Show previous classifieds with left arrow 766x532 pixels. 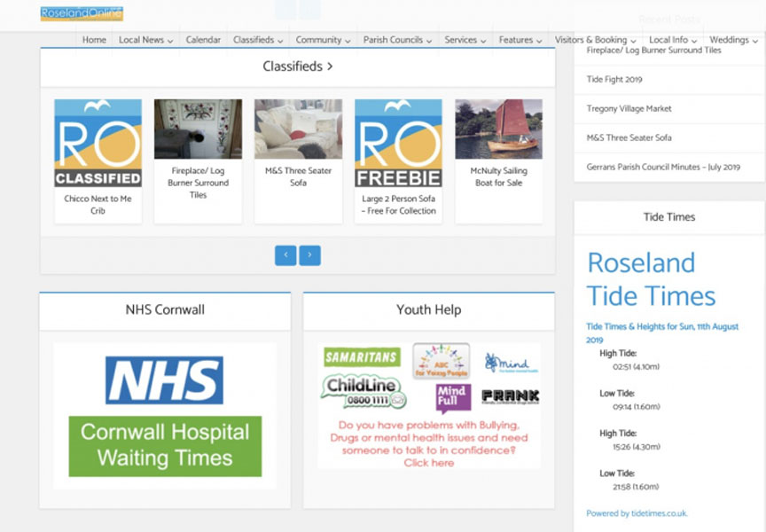[285, 255]
